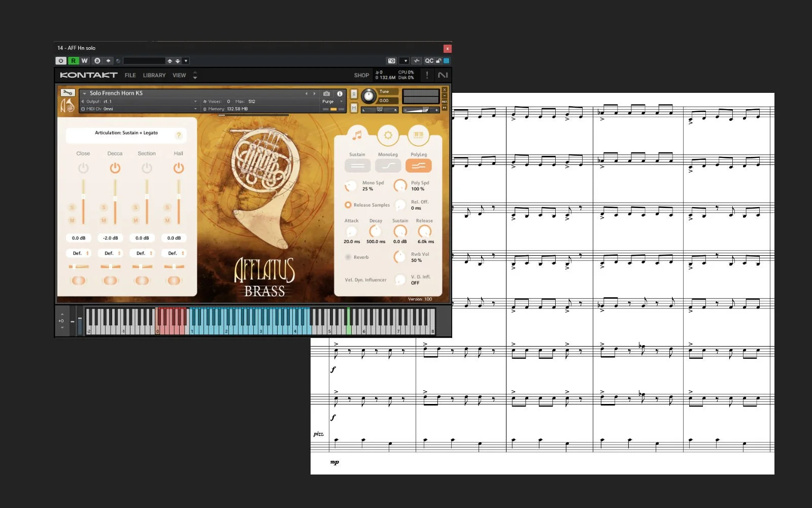812x508 pixels.
Task: Open the keyboard keyswitch page
Action: 419,135
